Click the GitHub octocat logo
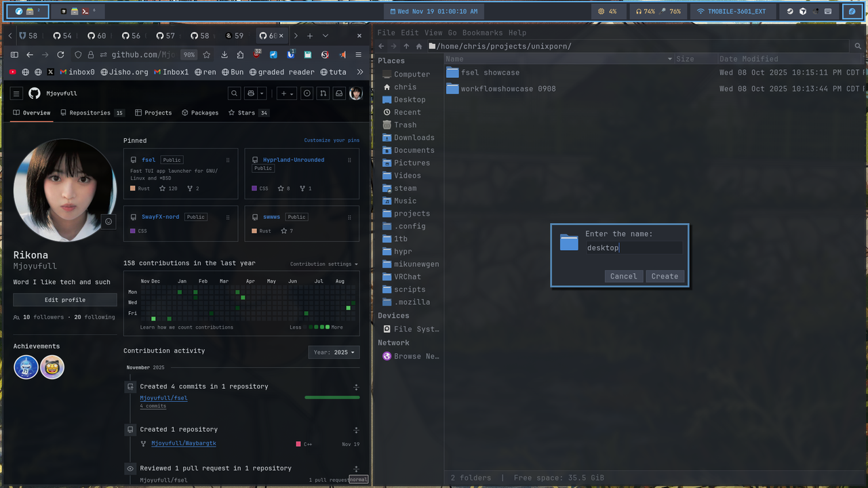868x488 pixels. coord(34,93)
